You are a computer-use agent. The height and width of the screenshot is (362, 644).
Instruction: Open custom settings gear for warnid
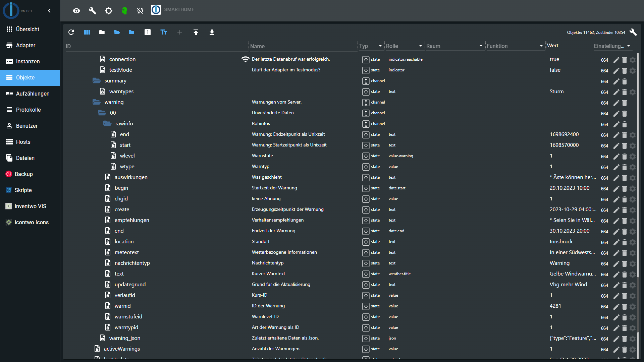coord(633,307)
